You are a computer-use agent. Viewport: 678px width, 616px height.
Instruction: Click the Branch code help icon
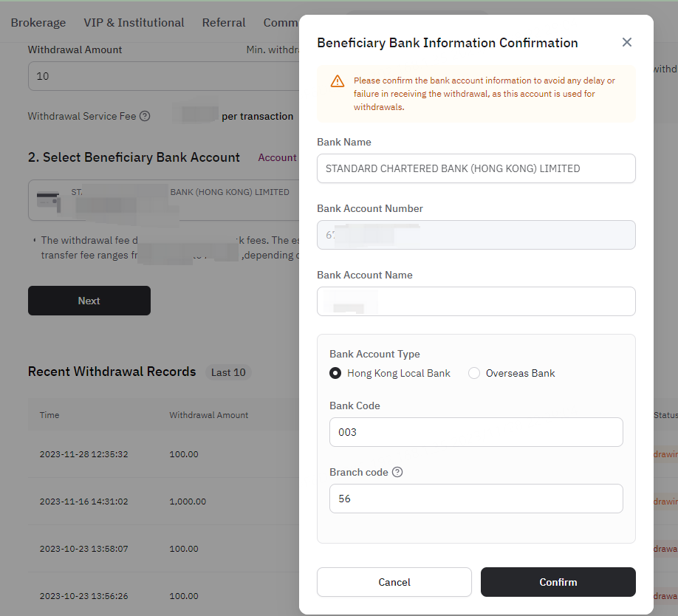pyautogui.click(x=397, y=472)
